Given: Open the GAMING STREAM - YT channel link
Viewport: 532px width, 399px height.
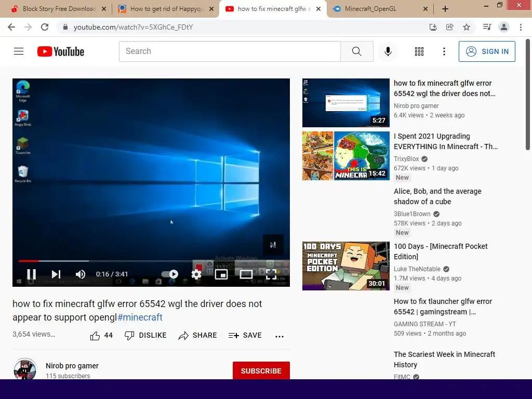Looking at the screenshot, I should coord(425,324).
